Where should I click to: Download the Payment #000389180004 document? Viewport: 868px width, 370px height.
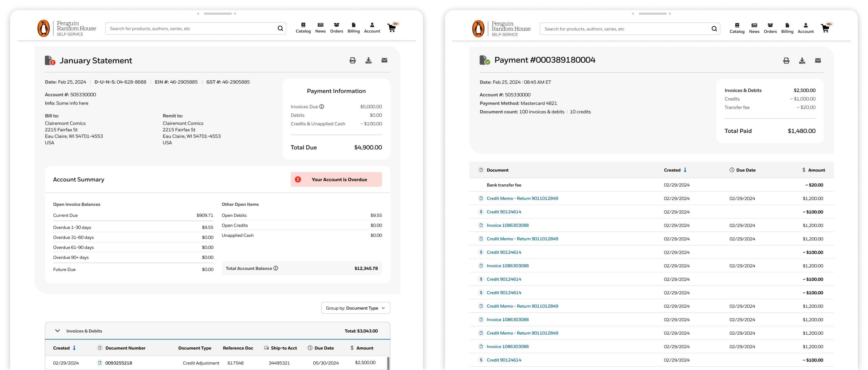point(802,61)
